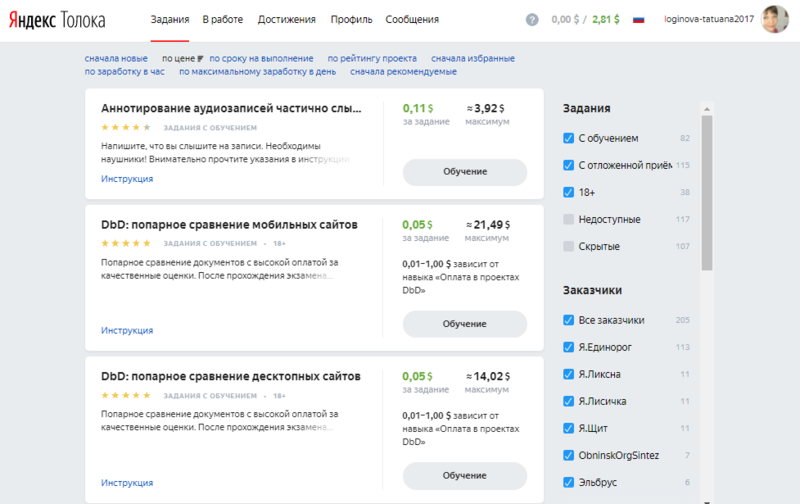The image size is (800, 504).
Task: Open the Задания tab
Action: [170, 20]
